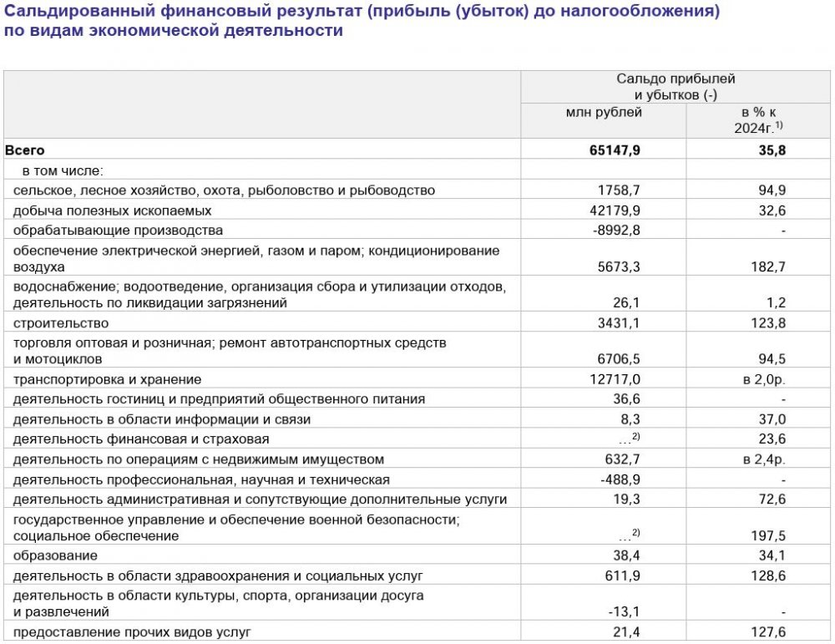Click the 'предоставление прочих видов услуг' row label
The image size is (835, 644).
click(131, 632)
